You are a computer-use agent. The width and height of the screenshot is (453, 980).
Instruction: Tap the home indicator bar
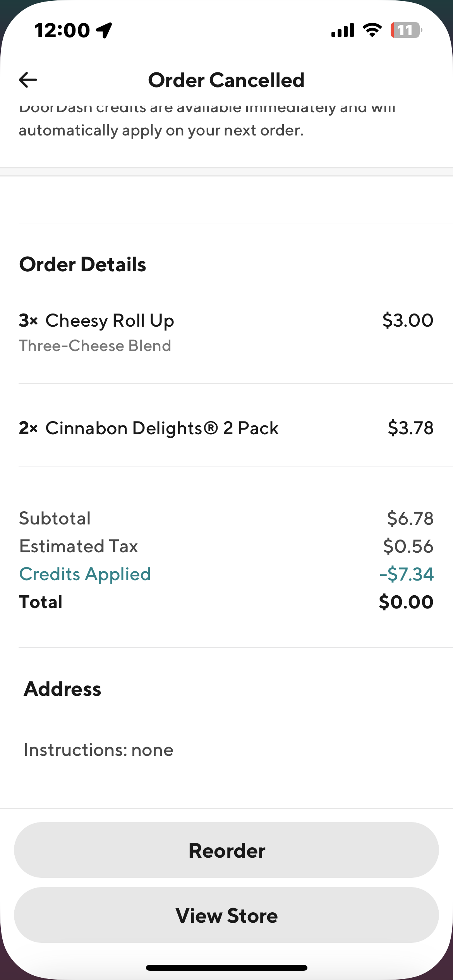pyautogui.click(x=226, y=968)
